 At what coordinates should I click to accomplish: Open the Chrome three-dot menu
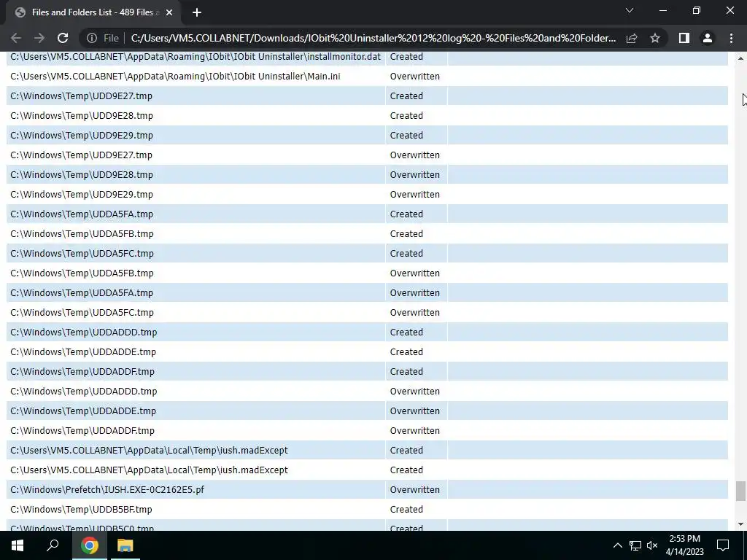[731, 38]
